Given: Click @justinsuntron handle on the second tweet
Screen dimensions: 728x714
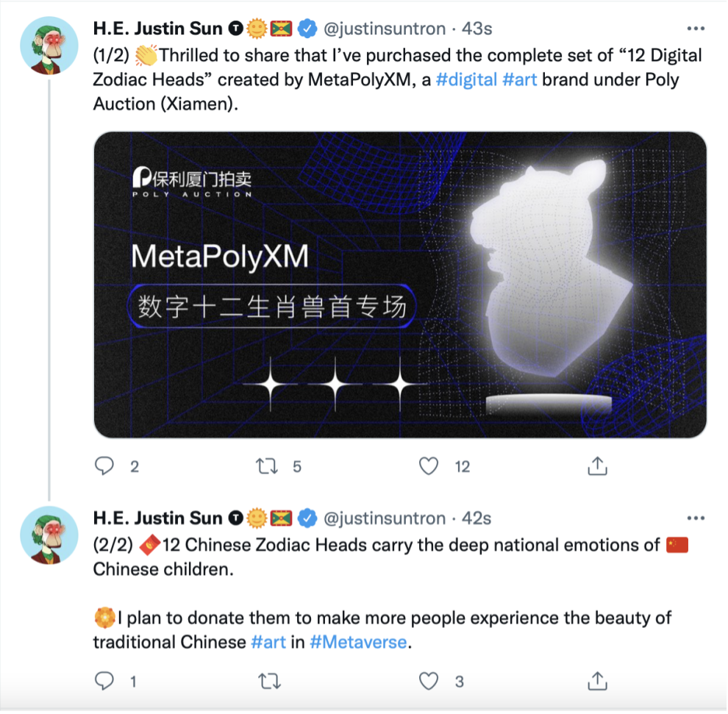Looking at the screenshot, I should pyautogui.click(x=385, y=518).
